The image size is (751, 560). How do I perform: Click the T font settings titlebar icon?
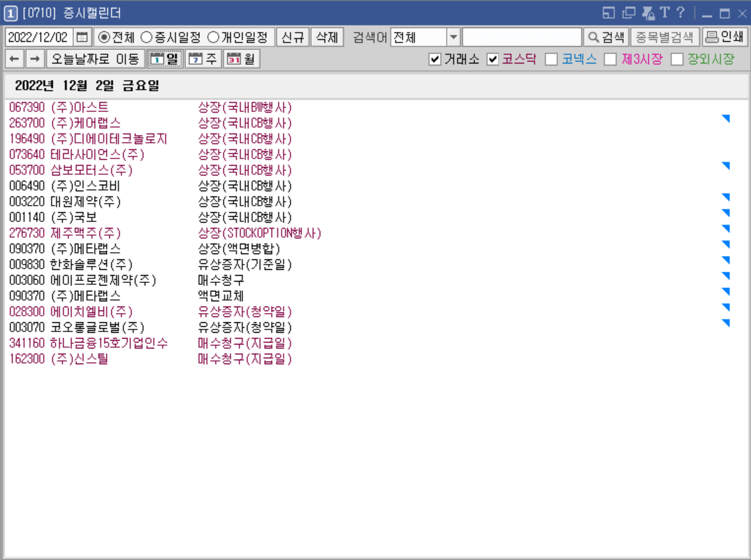coord(664,11)
